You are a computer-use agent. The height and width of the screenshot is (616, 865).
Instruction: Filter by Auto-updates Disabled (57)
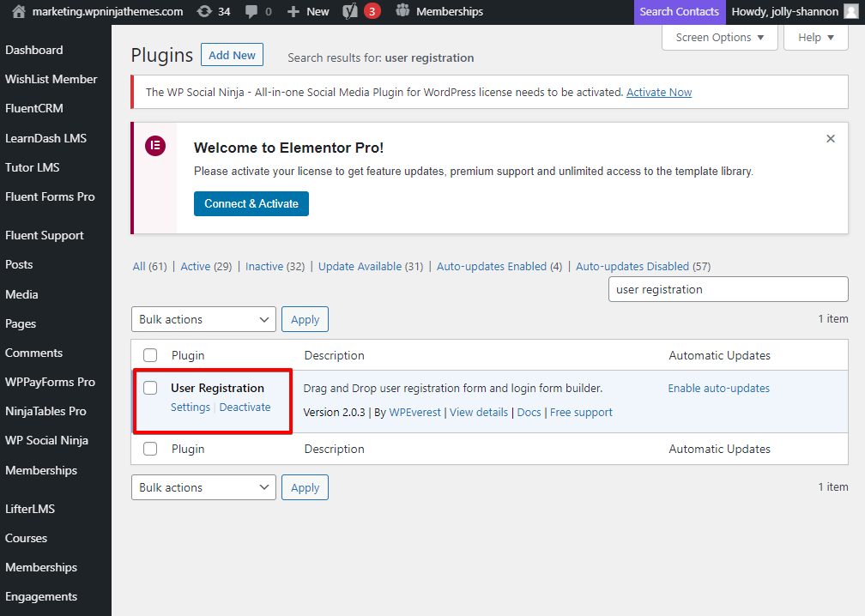644,266
